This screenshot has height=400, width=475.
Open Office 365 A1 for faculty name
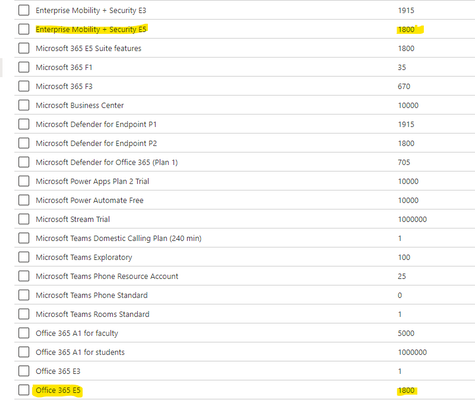(x=77, y=333)
